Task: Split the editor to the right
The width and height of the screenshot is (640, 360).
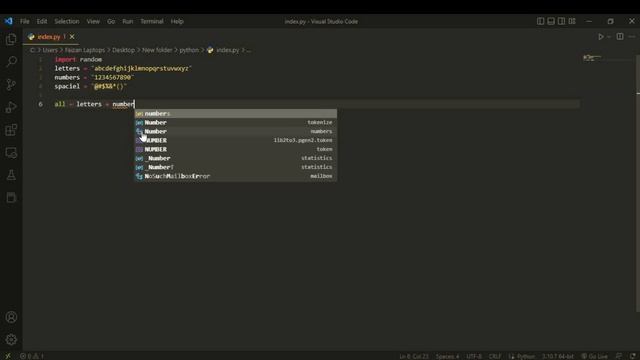Action: [620, 37]
